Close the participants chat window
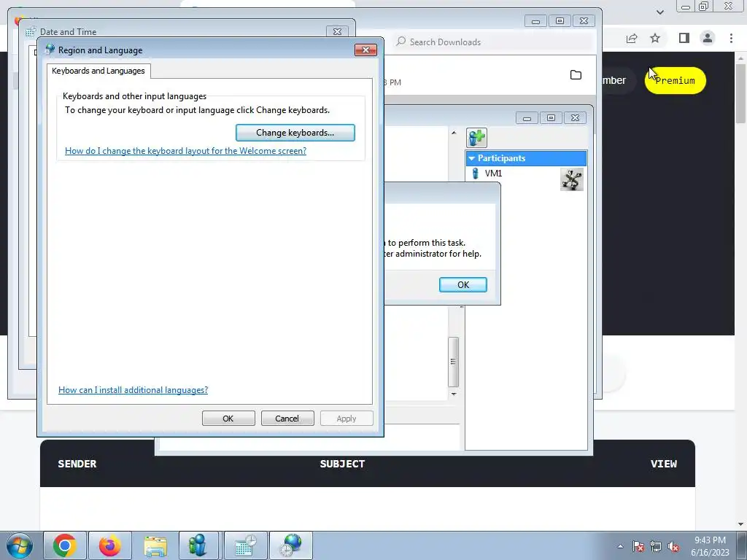This screenshot has width=747, height=560. point(575,118)
